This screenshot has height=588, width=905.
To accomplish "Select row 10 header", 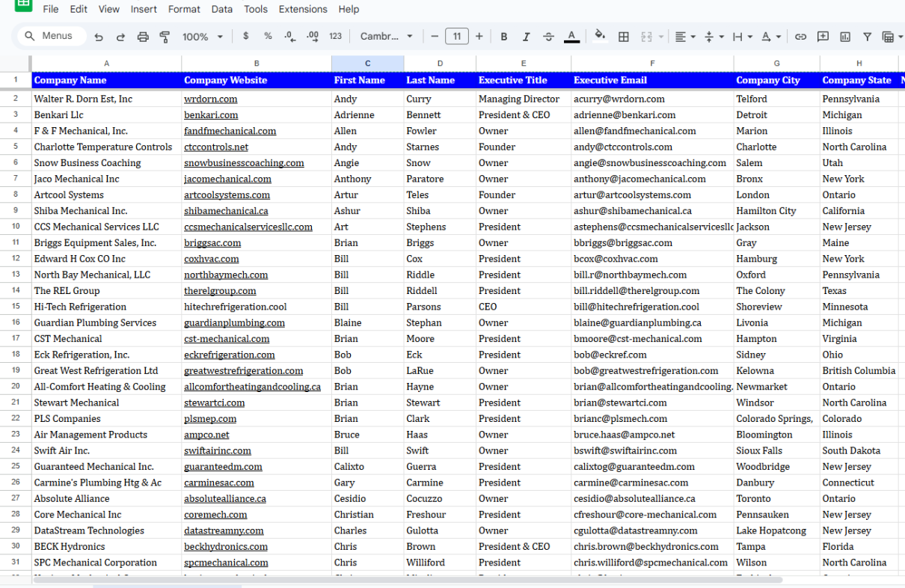I will (16, 227).
